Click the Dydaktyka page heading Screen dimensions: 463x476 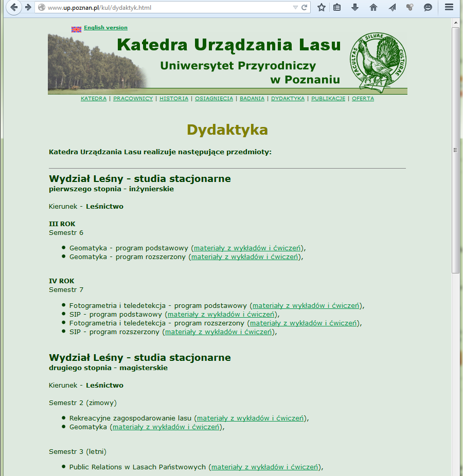pos(227,130)
